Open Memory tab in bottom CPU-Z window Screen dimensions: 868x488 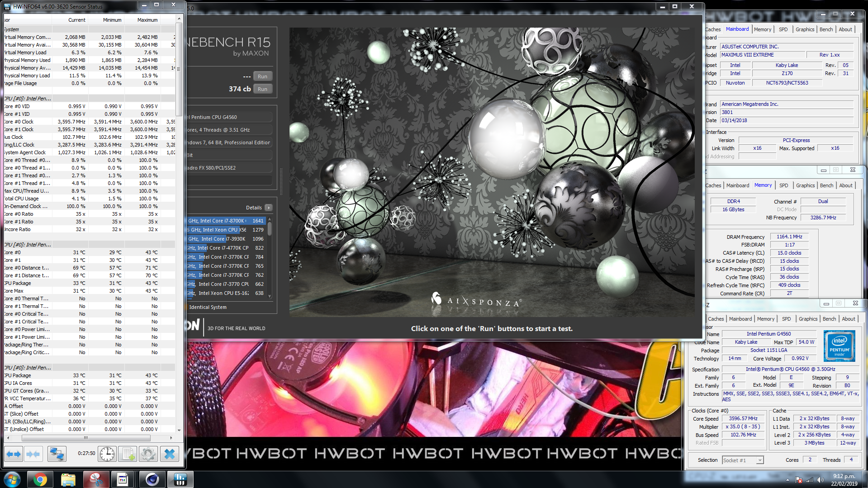click(x=765, y=319)
